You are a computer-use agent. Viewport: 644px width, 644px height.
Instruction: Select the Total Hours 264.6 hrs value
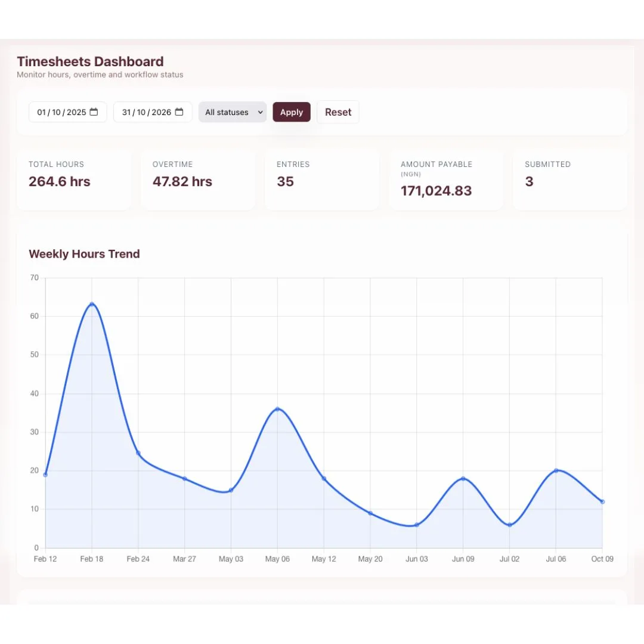[x=60, y=181]
